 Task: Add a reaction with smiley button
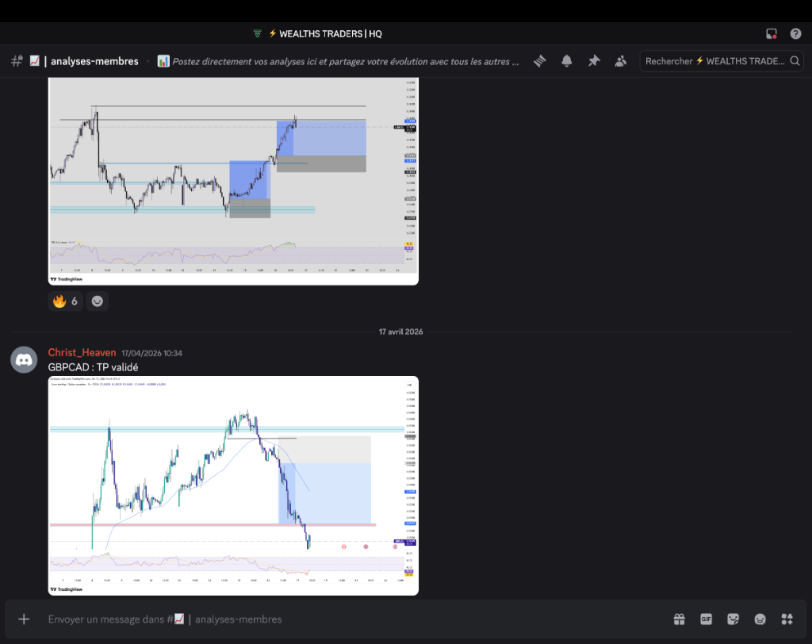tap(98, 301)
